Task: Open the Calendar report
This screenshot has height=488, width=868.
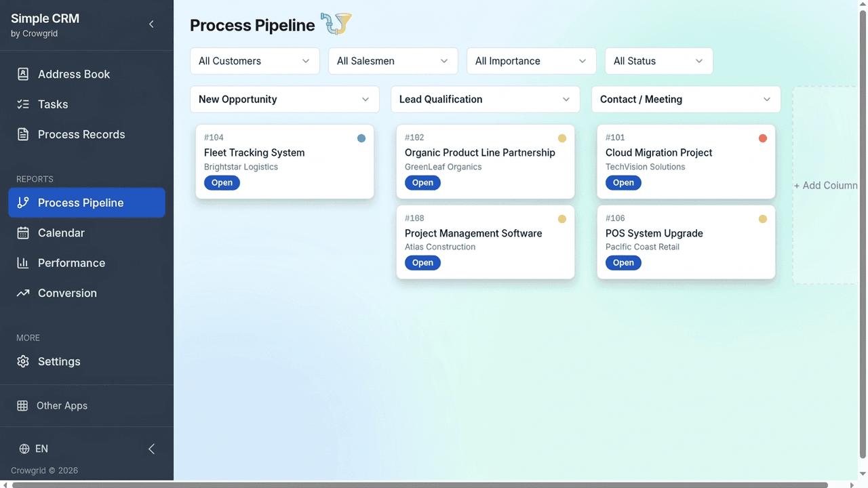Action: point(87,232)
